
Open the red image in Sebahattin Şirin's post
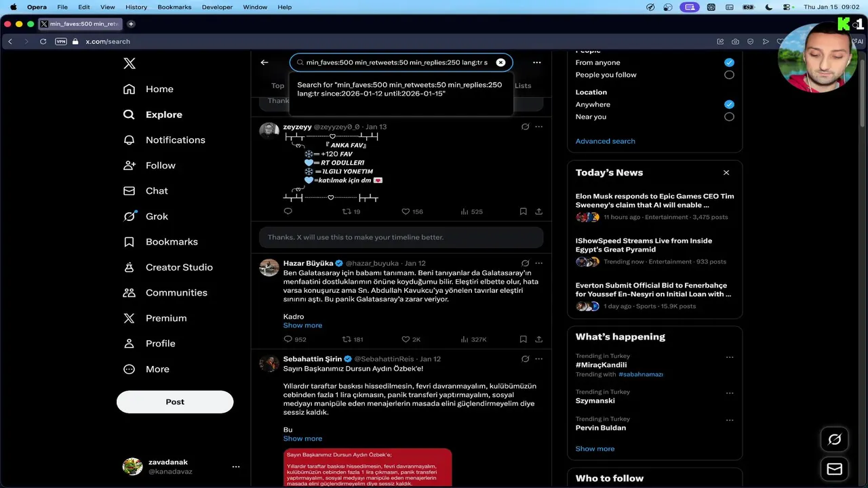pyautogui.click(x=368, y=468)
